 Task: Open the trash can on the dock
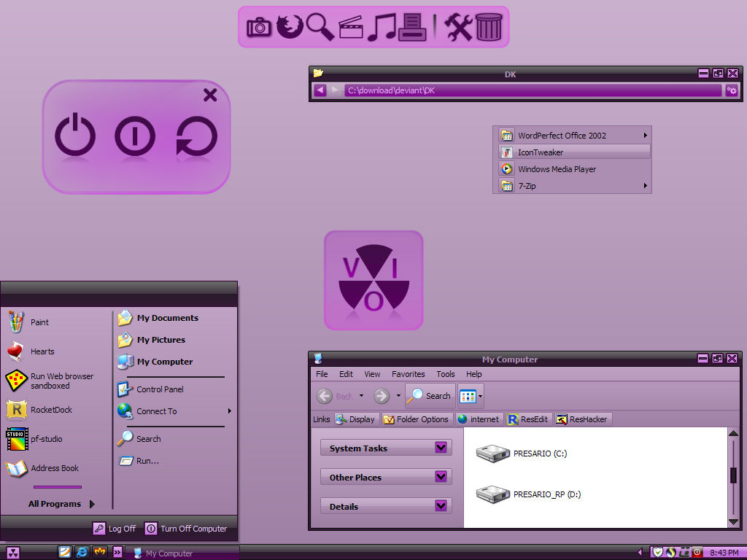click(x=489, y=27)
